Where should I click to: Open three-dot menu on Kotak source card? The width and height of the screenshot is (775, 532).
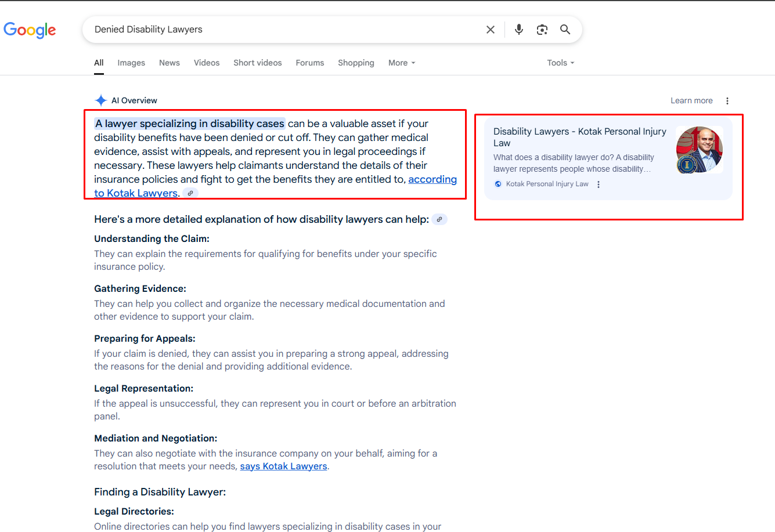(x=599, y=184)
